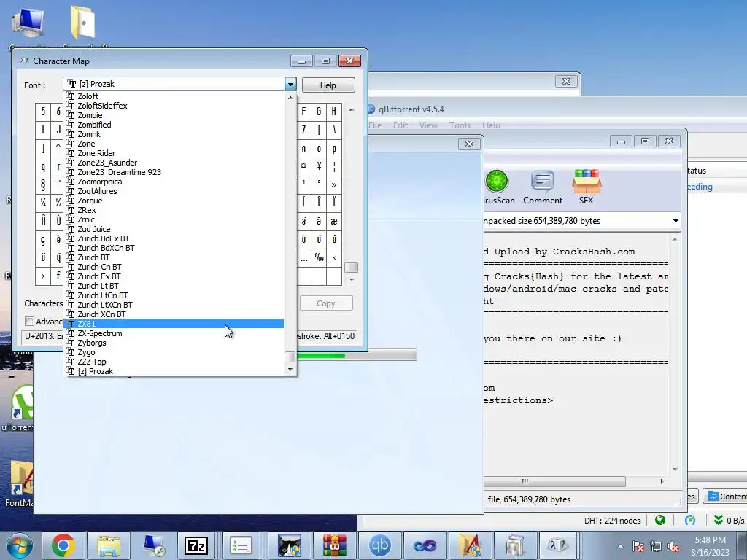Screen dimensions: 747x560
Task: Select Zone23_Dreamtime 923 font
Action: 174,172
